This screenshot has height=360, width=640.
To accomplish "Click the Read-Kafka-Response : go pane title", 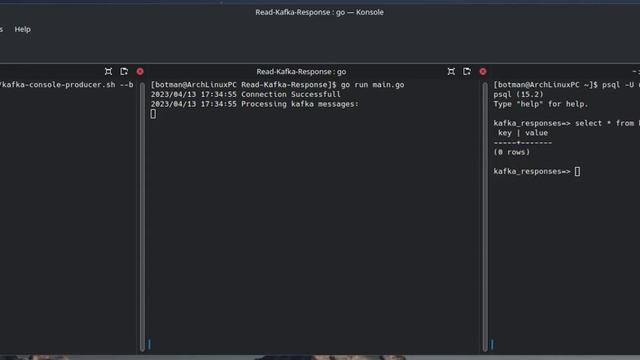I will tap(301, 71).
